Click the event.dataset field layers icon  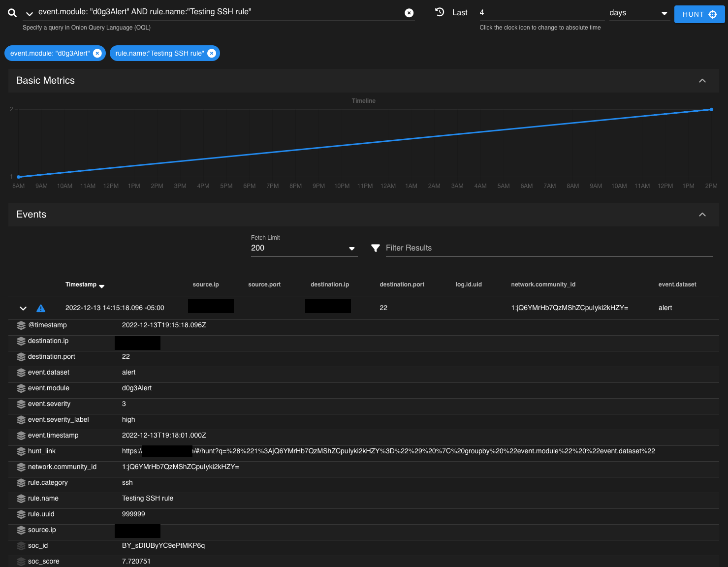[21, 373]
